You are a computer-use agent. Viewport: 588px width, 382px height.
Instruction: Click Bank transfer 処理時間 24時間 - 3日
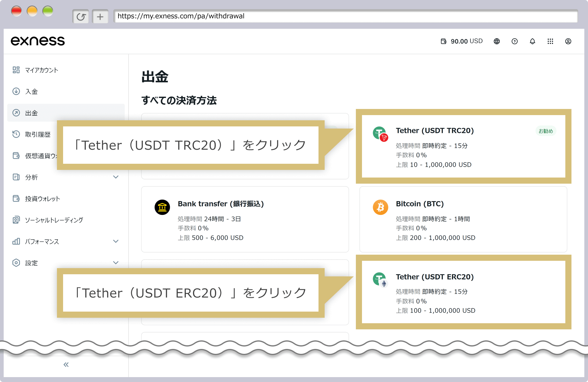point(209,219)
